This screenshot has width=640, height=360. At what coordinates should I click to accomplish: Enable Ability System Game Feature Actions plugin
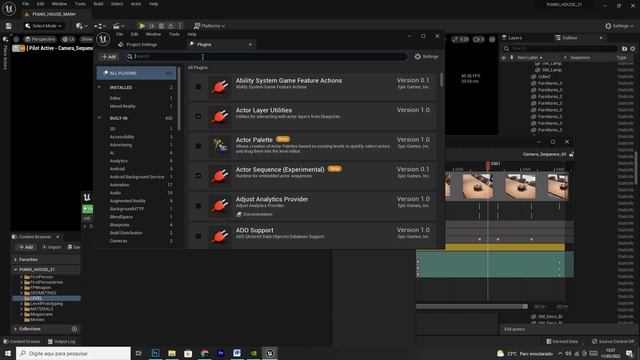coord(198,87)
